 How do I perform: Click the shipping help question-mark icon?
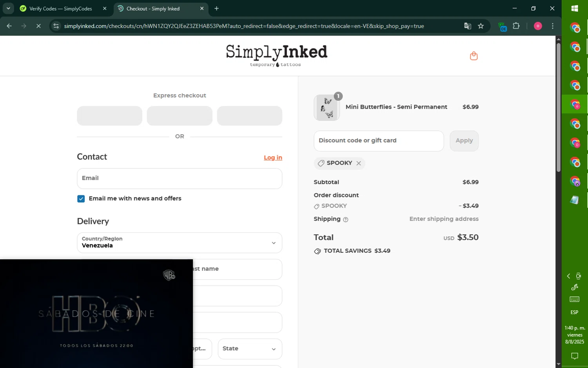pos(345,220)
